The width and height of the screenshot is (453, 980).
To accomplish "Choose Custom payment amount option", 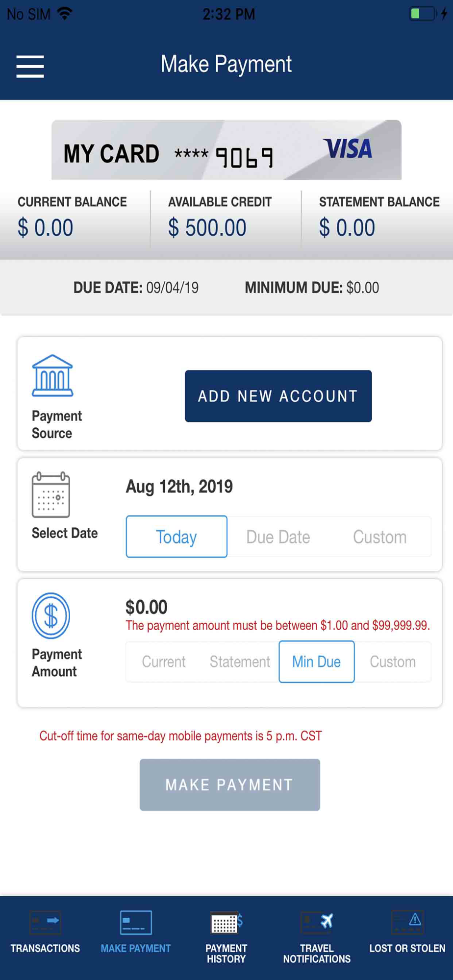I will pos(393,662).
